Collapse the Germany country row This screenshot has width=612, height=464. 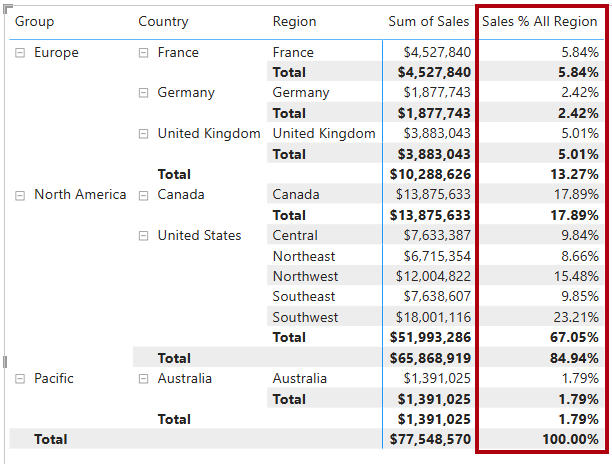(x=144, y=93)
